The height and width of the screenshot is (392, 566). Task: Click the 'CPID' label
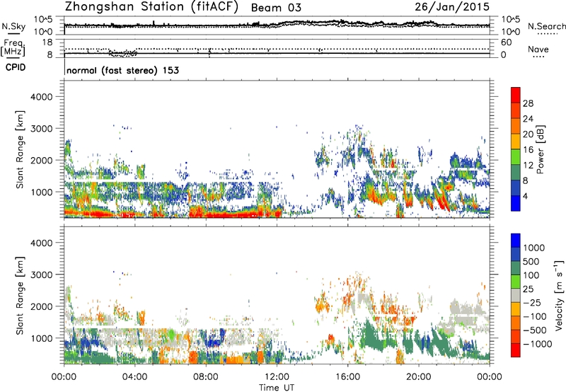click(16, 67)
